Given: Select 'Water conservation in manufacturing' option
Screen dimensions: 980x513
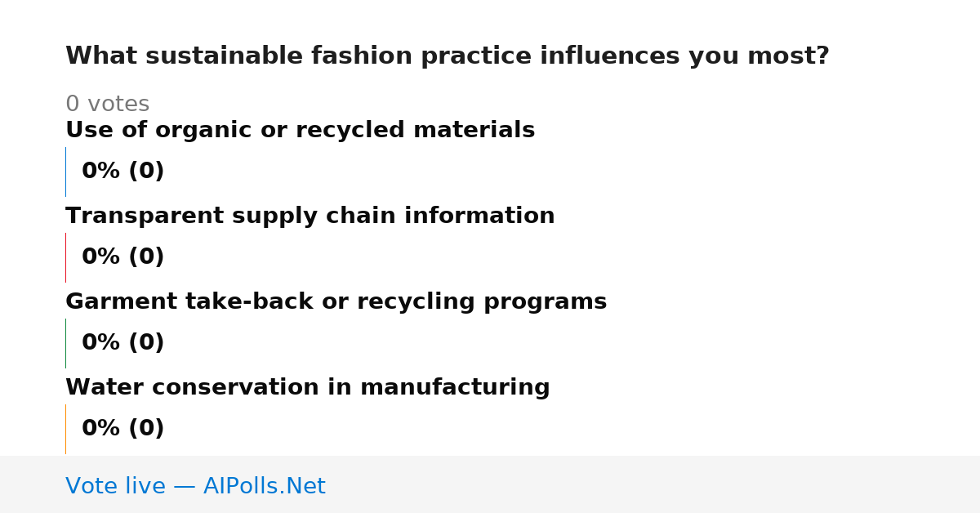Looking at the screenshot, I should tap(308, 388).
